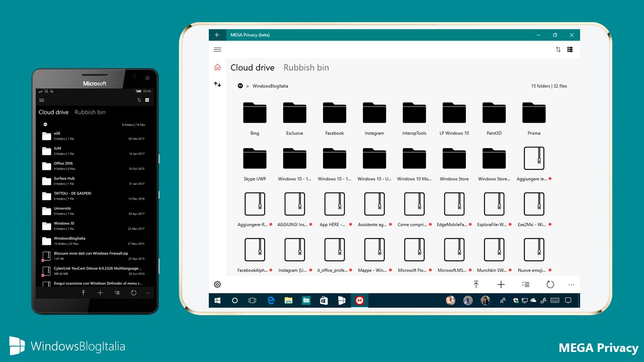Image resolution: width=644 pixels, height=362 pixels.
Task: Open File Explorer from taskbar
Action: [288, 301]
